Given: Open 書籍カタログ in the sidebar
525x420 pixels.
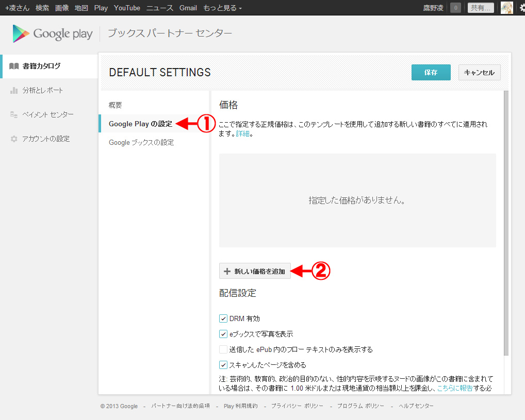Looking at the screenshot, I should [x=49, y=66].
